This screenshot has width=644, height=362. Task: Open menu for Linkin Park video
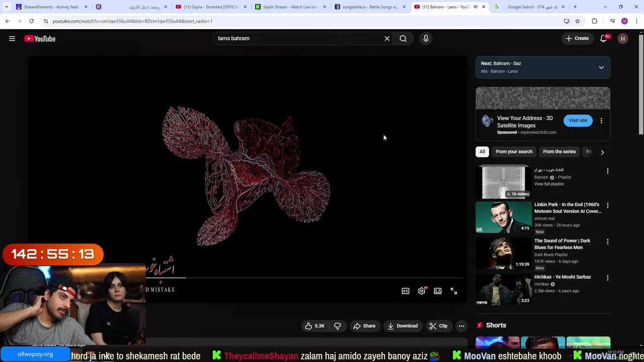[608, 206]
